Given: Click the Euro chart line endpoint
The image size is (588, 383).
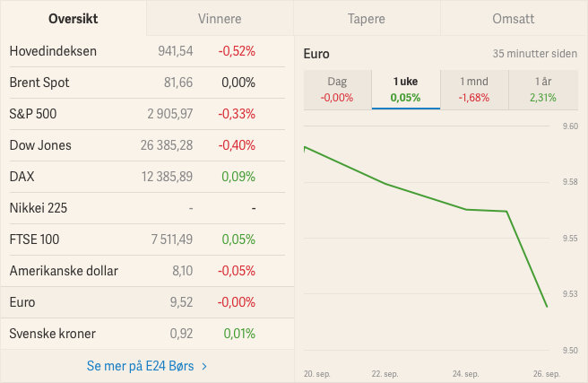Looking at the screenshot, I should pos(547,307).
